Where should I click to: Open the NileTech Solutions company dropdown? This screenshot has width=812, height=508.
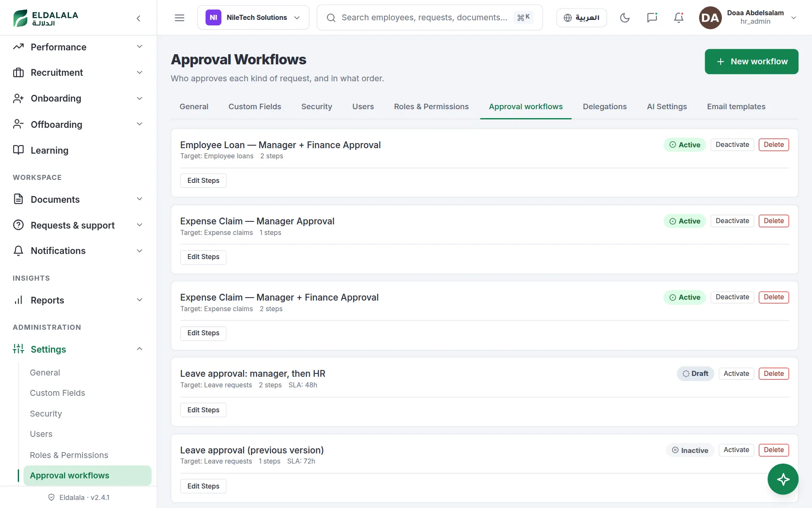tap(253, 18)
